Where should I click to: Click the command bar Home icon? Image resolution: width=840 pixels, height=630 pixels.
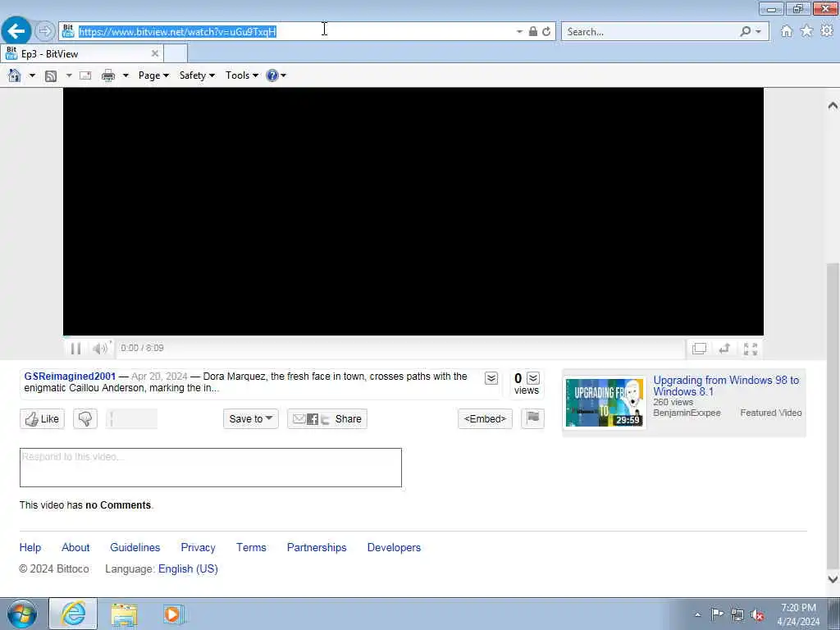(x=15, y=75)
